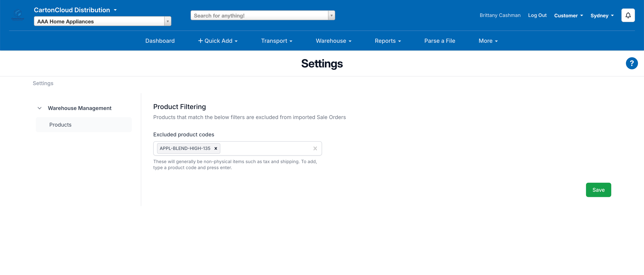Click the blue help question mark icon
The width and height of the screenshot is (644, 275).
click(x=632, y=63)
